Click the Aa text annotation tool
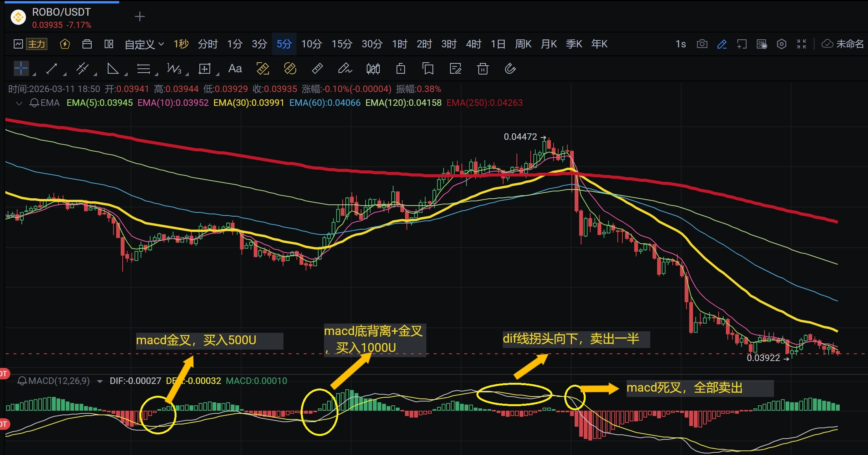This screenshot has height=455, width=868. point(235,69)
